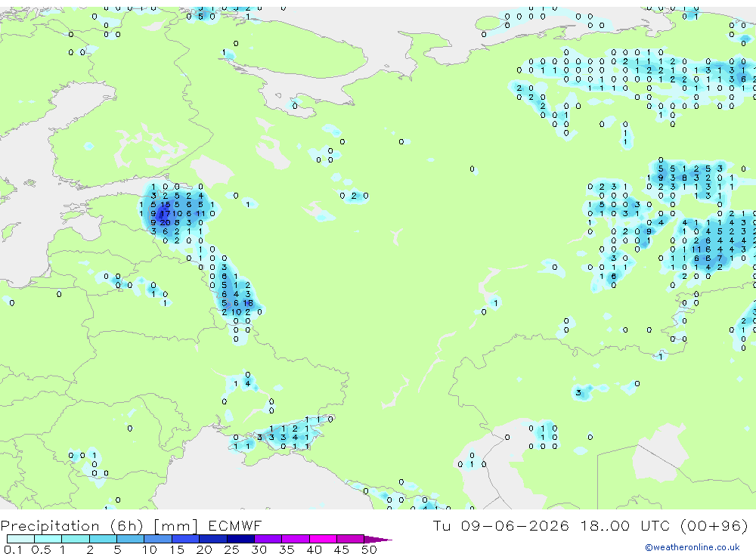Click the '50' legend scale label
Screen dimensions: 756x554
click(x=369, y=549)
